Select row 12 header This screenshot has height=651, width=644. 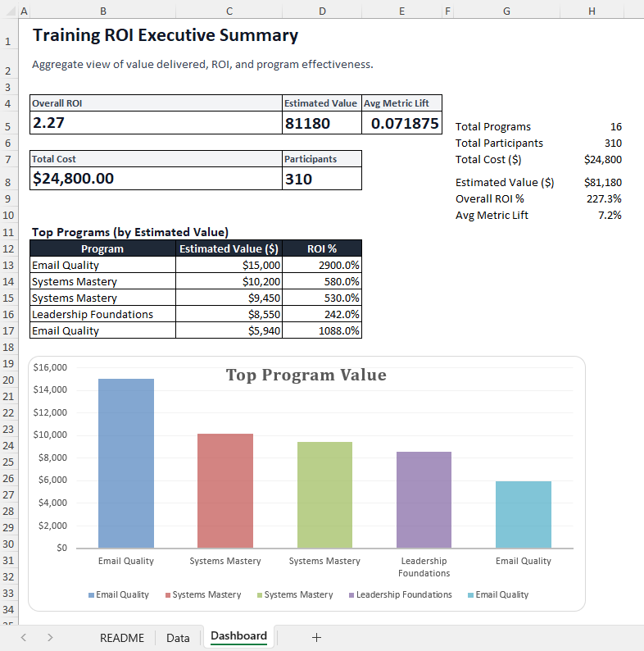8,248
